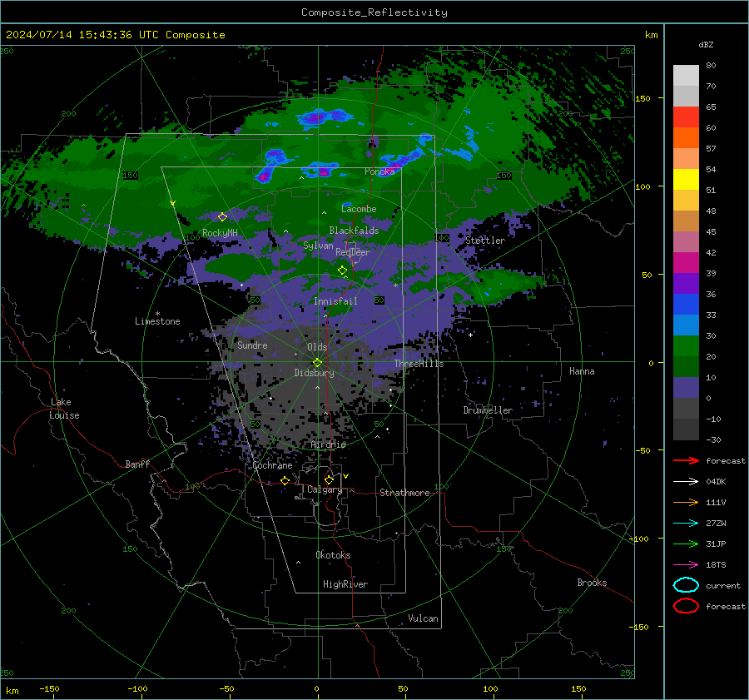Click the yellow diamond marker below Cochrane
The height and width of the screenshot is (700, 749).
[285, 480]
